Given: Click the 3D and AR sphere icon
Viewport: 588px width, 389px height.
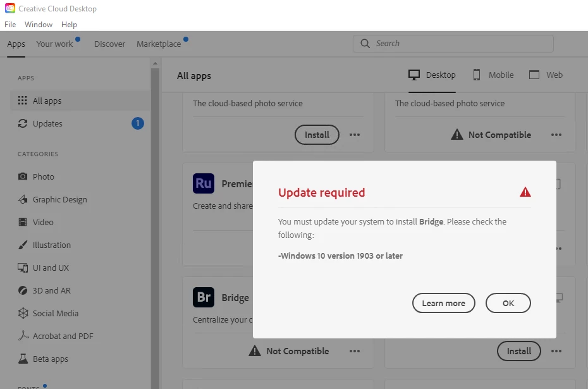Looking at the screenshot, I should [23, 290].
